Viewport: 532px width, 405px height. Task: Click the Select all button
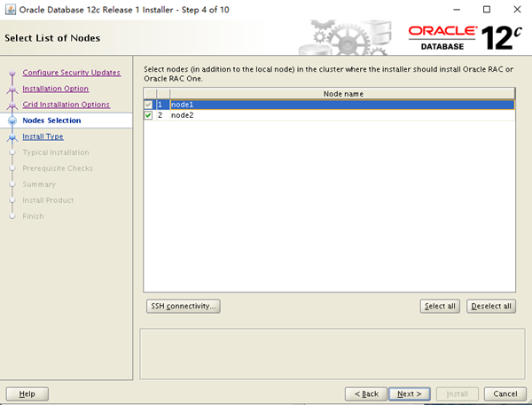point(440,307)
